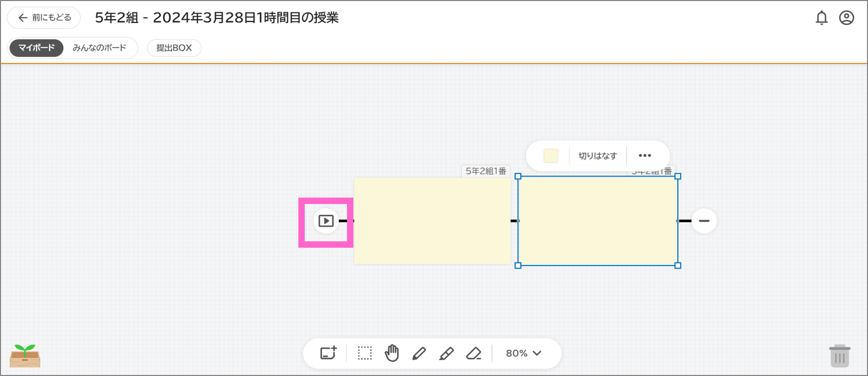The image size is (868, 376).
Task: Switch to みんなのボード tab
Action: [x=99, y=48]
